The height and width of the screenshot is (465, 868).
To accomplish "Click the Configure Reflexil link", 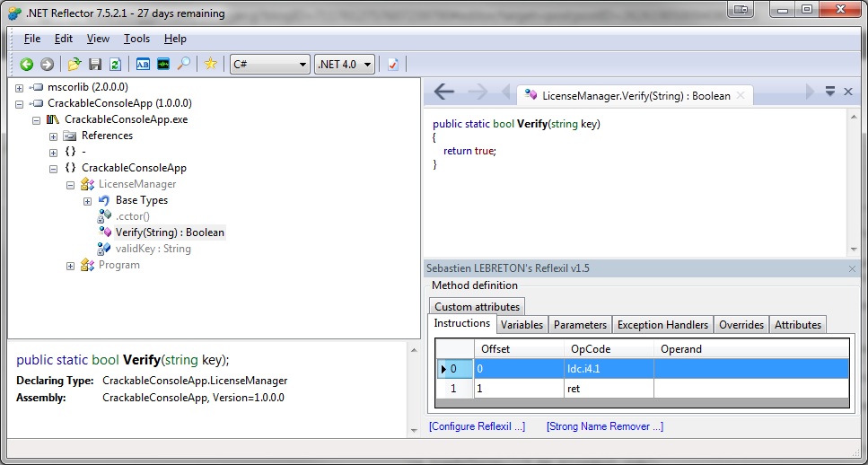I will pos(478,426).
